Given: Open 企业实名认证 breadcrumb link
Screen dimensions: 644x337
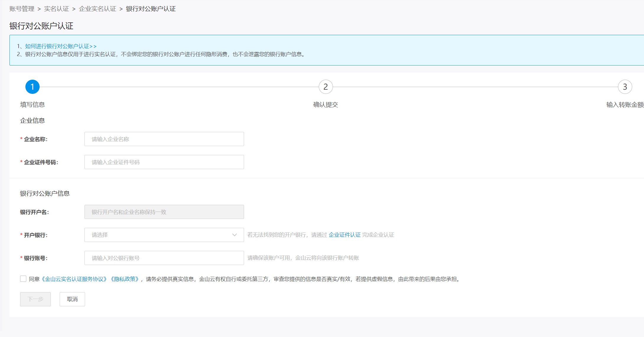Looking at the screenshot, I should [x=97, y=9].
